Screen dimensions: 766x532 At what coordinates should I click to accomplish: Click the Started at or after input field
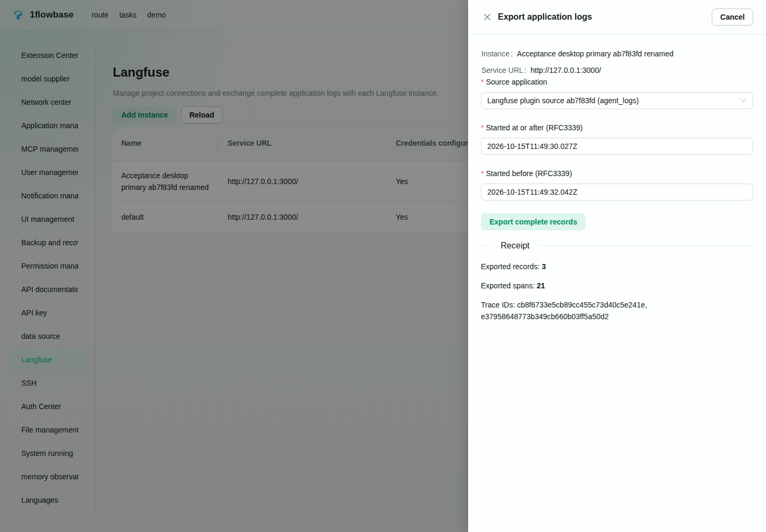click(x=617, y=146)
